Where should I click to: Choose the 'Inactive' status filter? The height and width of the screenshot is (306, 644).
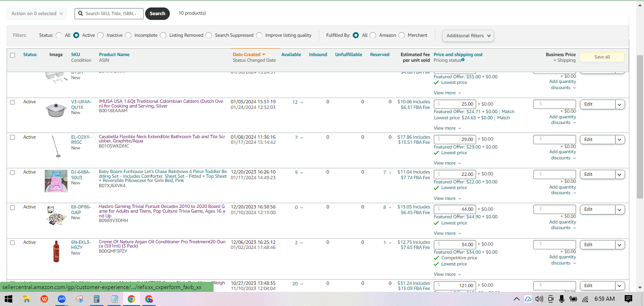click(x=100, y=35)
